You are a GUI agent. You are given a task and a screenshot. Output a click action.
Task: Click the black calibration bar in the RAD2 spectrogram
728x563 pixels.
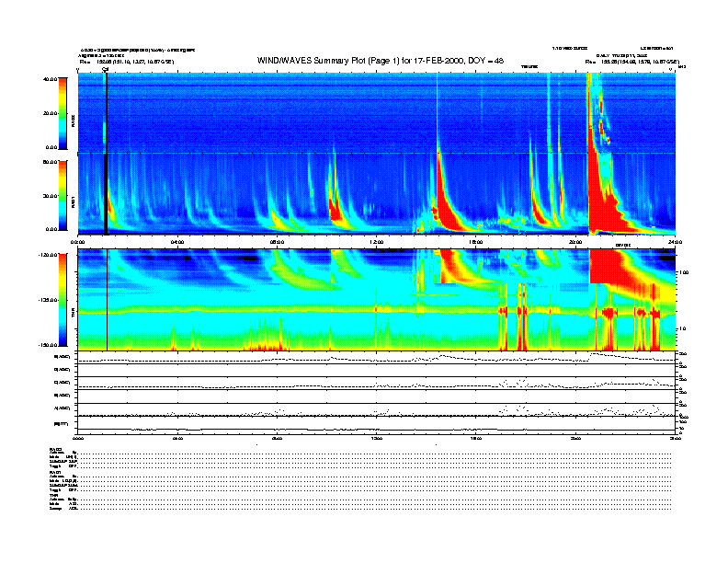(x=106, y=113)
